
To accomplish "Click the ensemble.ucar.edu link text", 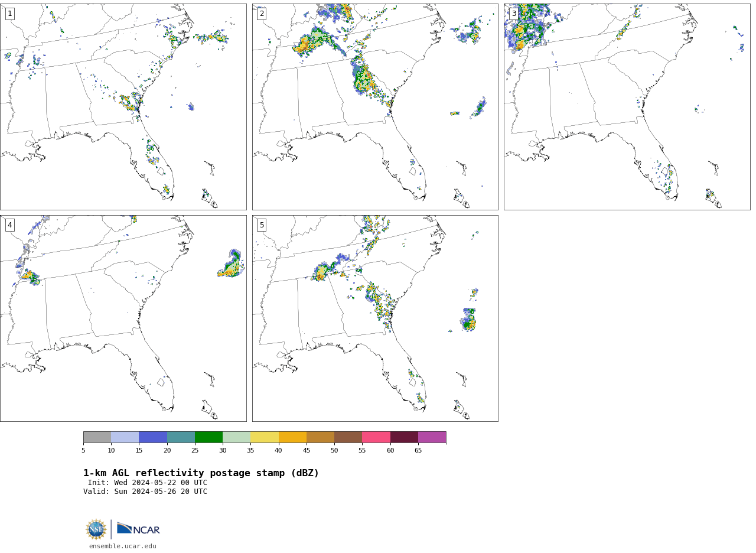I will 123,547.
